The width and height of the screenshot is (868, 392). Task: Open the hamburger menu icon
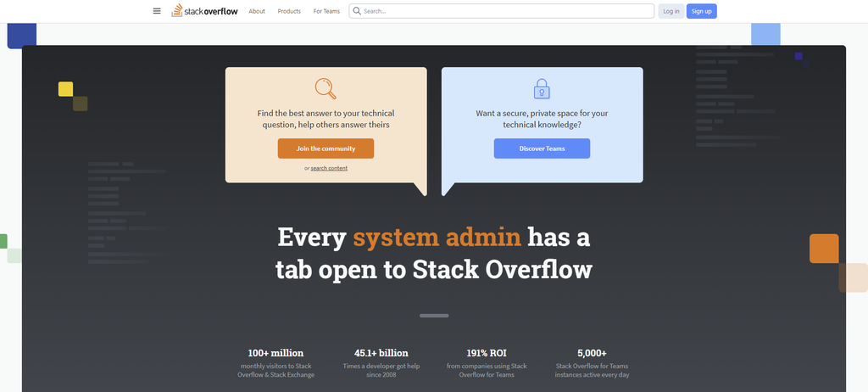pos(156,11)
